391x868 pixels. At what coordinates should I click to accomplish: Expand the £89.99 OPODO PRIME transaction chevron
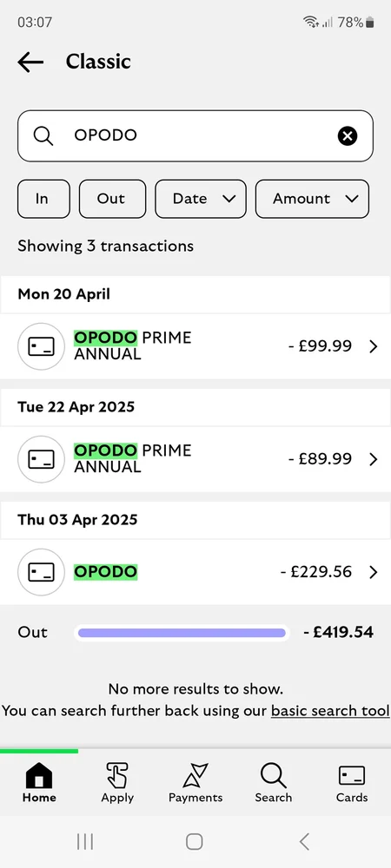(374, 459)
